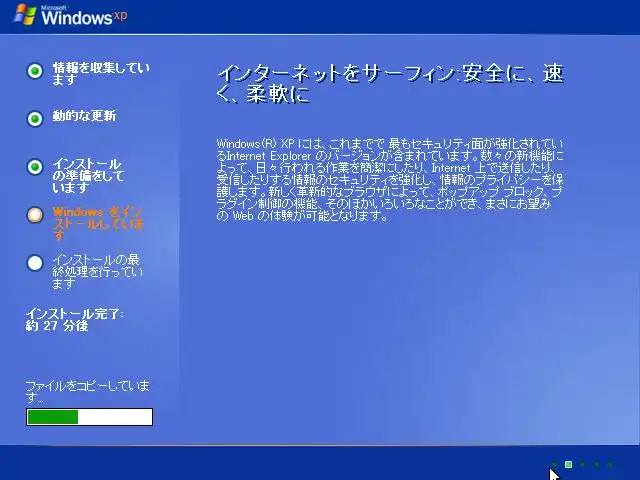Click the インストールの準備をしています label
The image size is (640, 480).
[x=88, y=176]
